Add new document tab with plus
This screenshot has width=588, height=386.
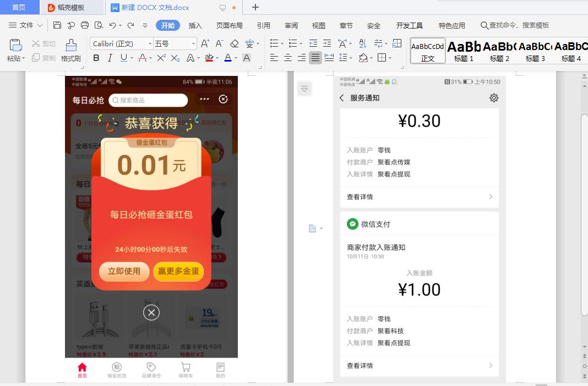tap(255, 7)
